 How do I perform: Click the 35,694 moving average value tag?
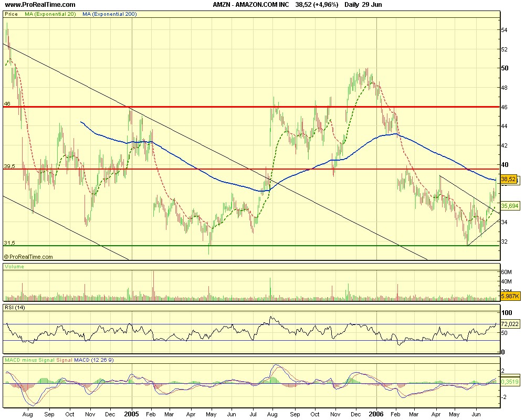click(510, 206)
